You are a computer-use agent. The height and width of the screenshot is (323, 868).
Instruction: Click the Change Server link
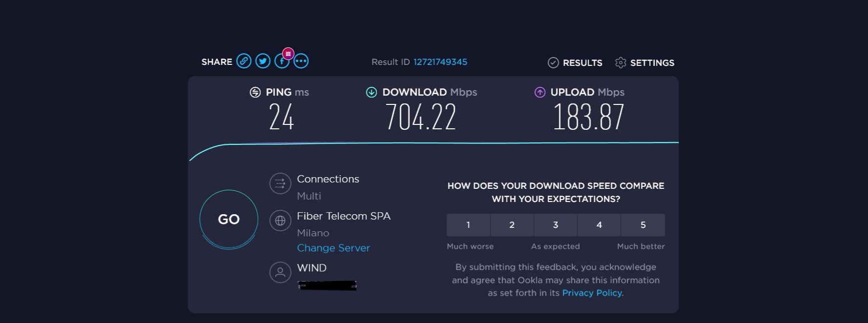[x=333, y=248]
